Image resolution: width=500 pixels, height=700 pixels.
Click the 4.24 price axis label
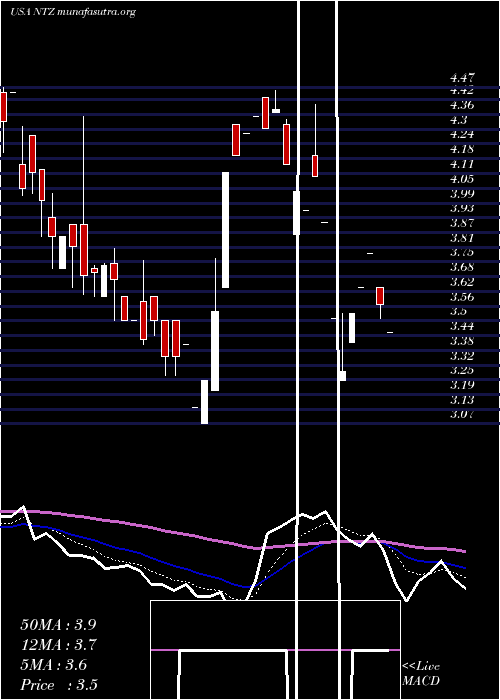[462, 134]
